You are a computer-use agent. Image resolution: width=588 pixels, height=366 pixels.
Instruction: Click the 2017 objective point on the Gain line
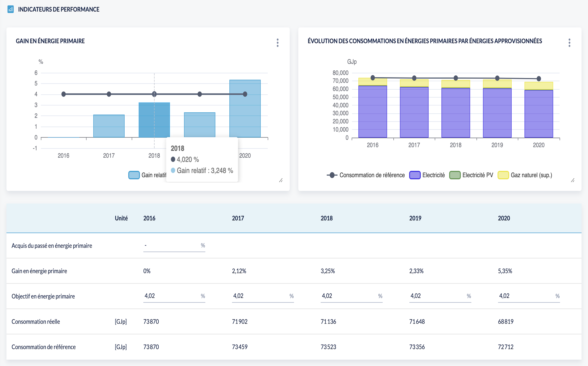pyautogui.click(x=109, y=94)
